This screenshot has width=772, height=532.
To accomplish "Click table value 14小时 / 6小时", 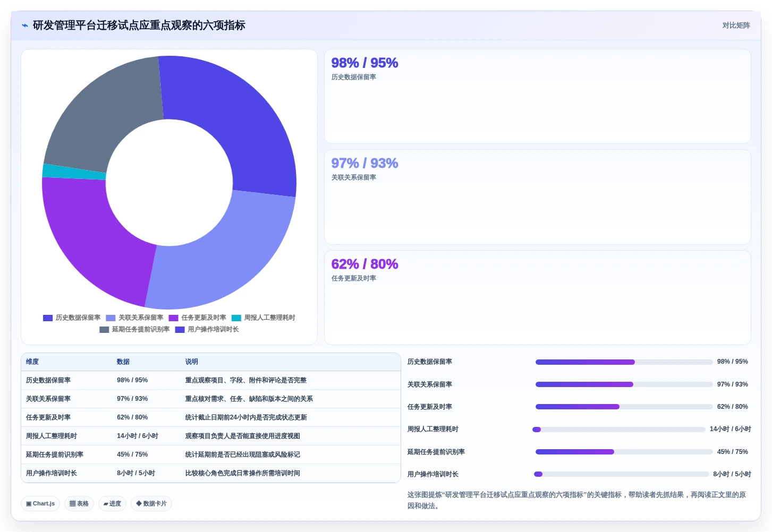I will [x=138, y=436].
